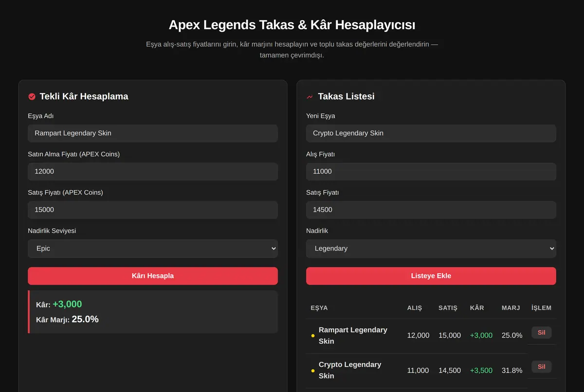Click the EŞYA column header
Screen dimensions: 584x392
coord(319,308)
